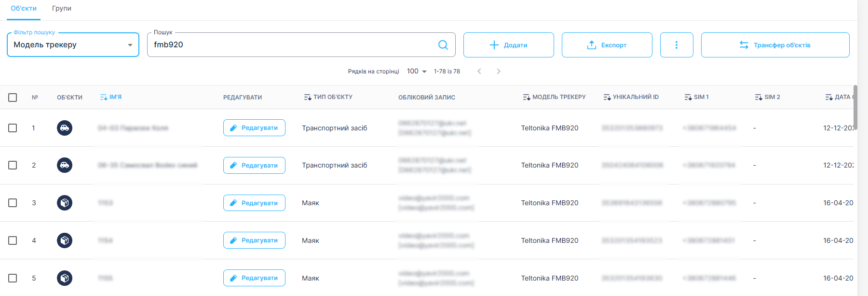Switch to the Об'єкти tab
This screenshot has width=868, height=296.
click(24, 9)
